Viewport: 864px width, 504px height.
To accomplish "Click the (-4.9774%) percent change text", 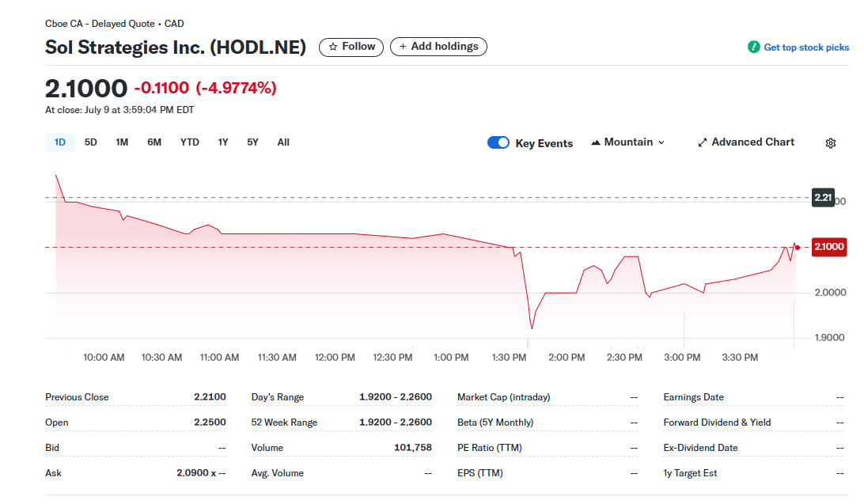I will coord(237,88).
